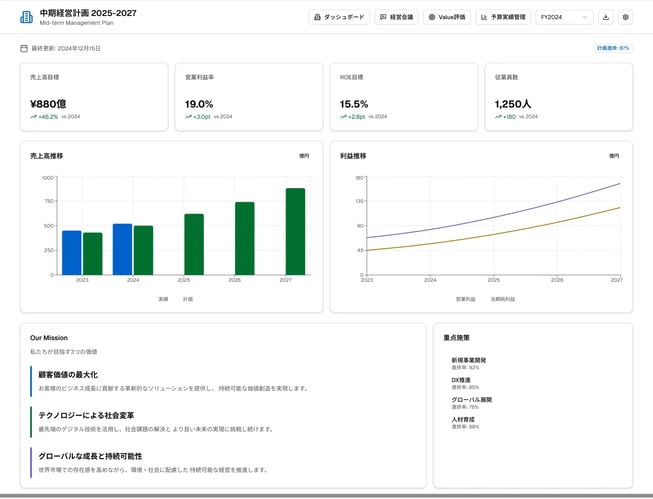Click the 予算実績管理 button
653x499 pixels.
503,17
